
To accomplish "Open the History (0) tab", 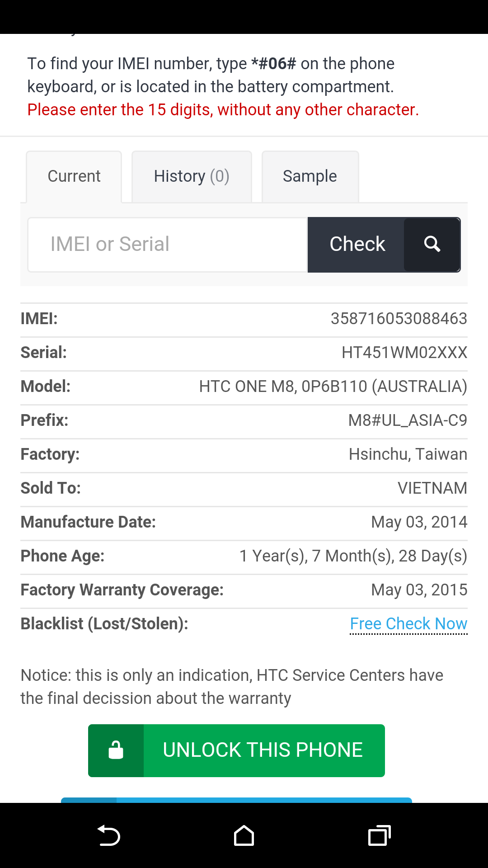I will tap(192, 176).
